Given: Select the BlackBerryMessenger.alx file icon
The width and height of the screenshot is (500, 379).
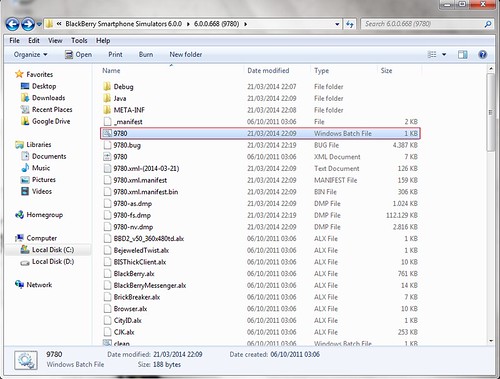Looking at the screenshot, I should coord(107,285).
